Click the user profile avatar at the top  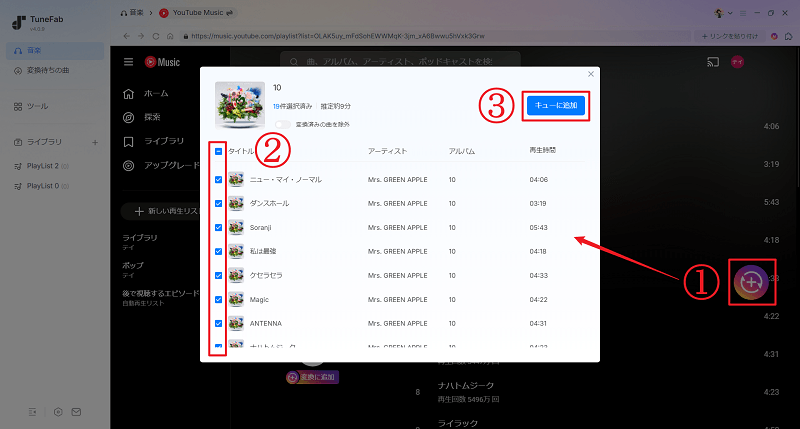[719, 13]
